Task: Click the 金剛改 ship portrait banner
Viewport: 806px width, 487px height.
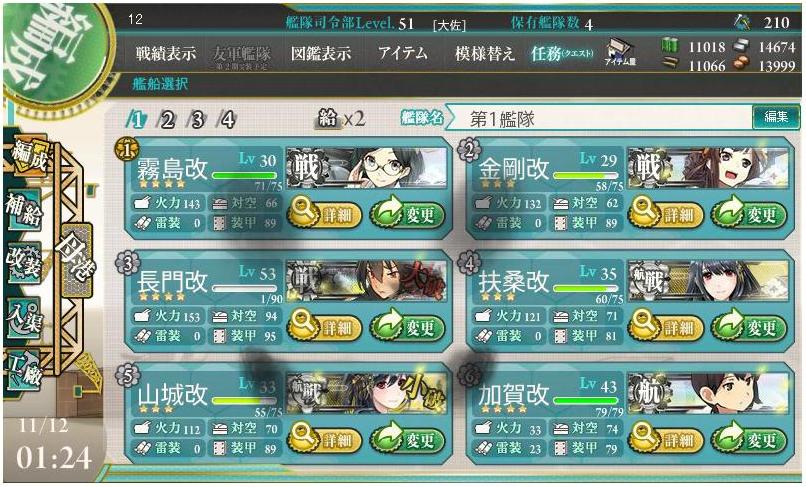Action: (x=708, y=167)
